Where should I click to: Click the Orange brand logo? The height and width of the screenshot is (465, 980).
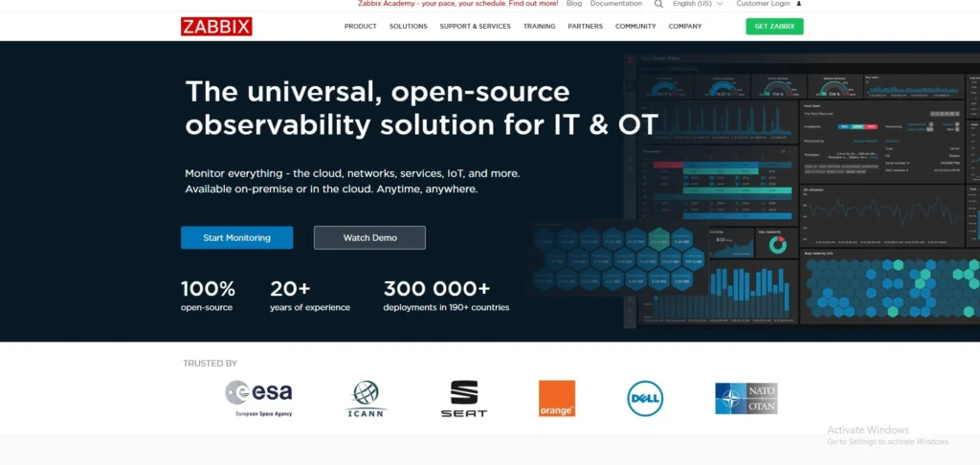[557, 399]
